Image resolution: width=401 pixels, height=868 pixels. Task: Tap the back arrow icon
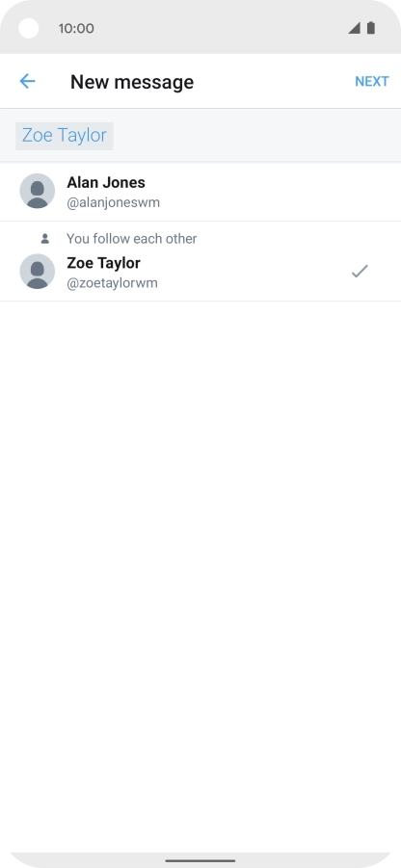click(27, 81)
